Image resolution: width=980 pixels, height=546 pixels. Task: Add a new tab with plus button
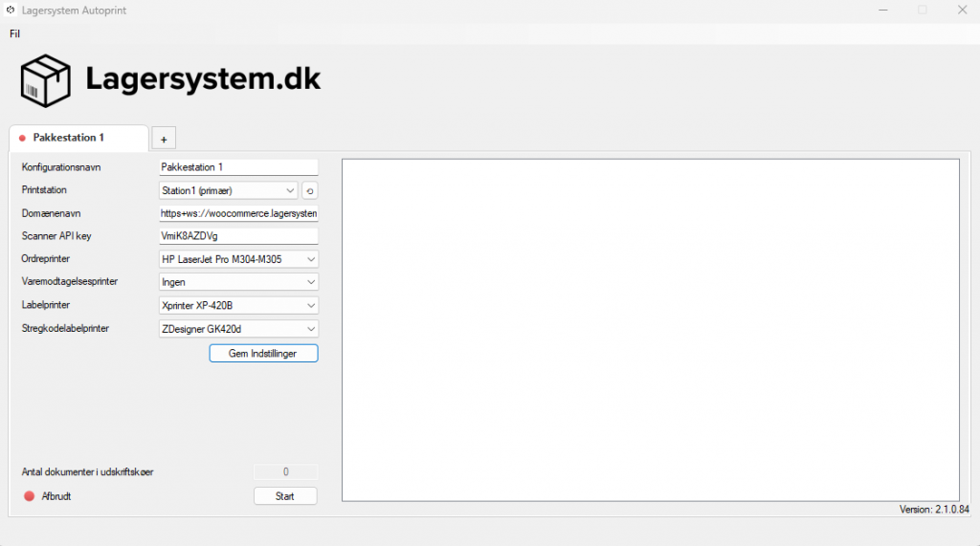(164, 139)
